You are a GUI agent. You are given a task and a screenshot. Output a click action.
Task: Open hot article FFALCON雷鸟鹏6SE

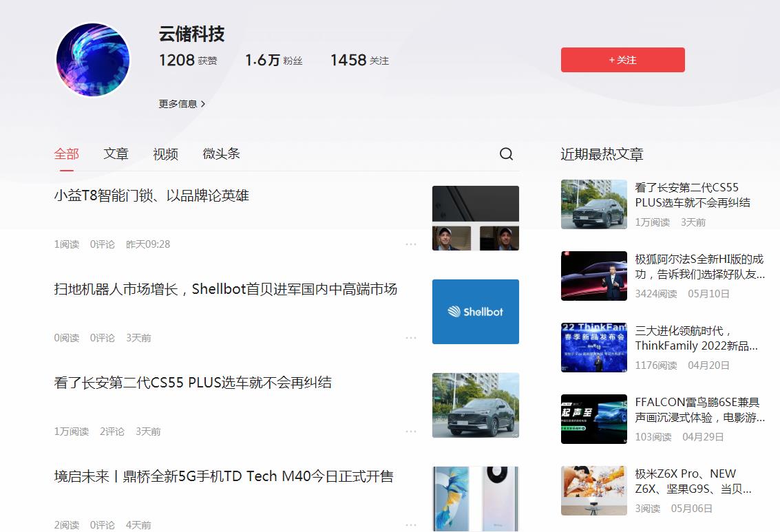699,409
